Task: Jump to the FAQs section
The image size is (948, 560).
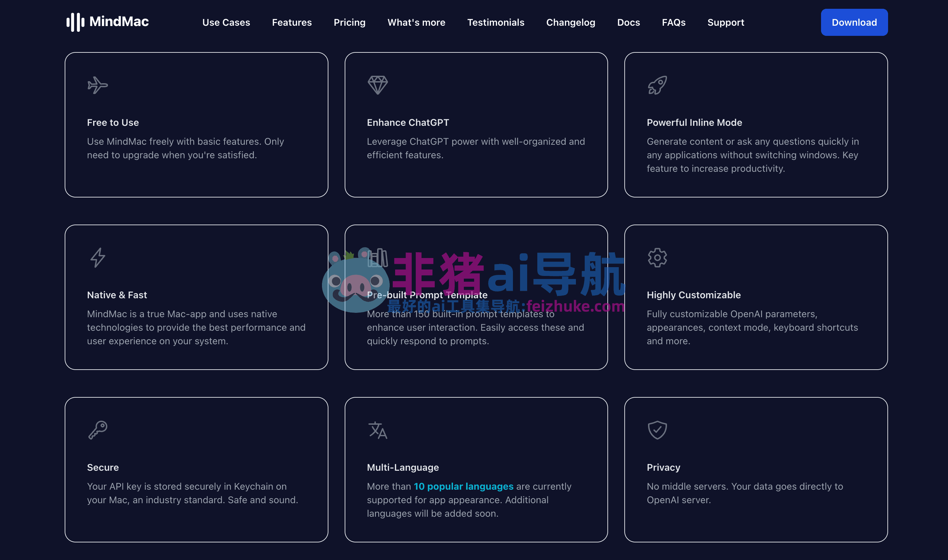Action: point(673,23)
